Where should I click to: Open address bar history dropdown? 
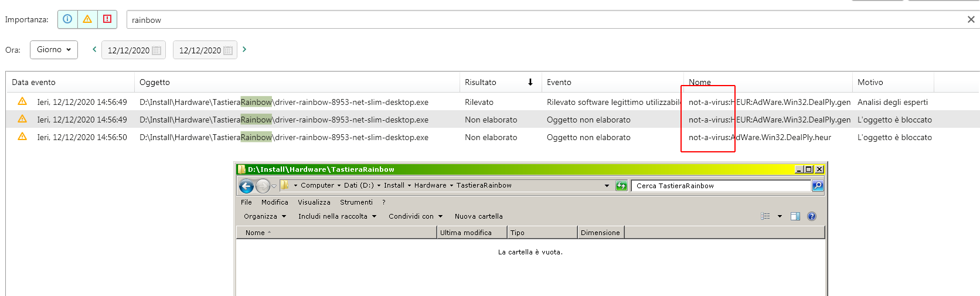607,186
